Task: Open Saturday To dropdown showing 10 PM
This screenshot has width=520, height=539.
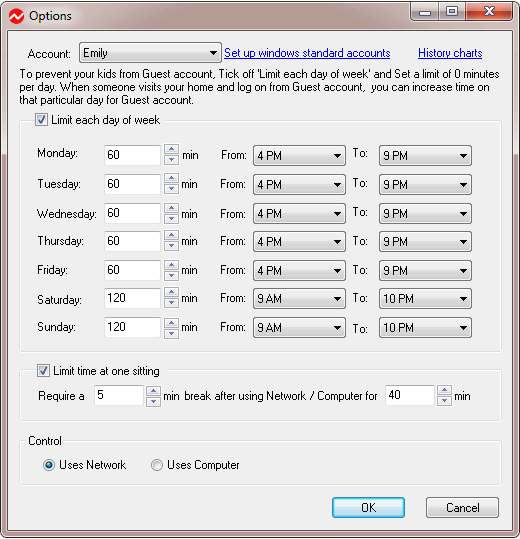Action: point(425,298)
